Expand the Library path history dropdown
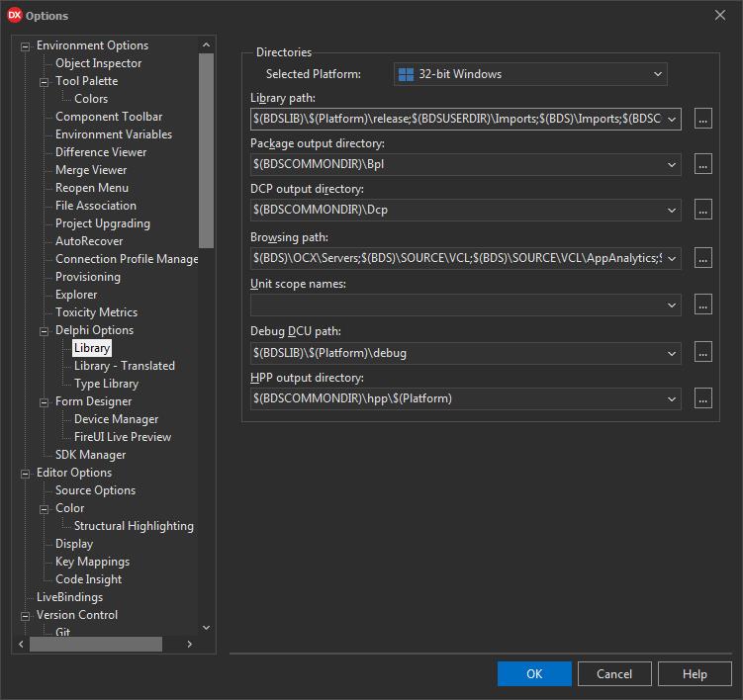This screenshot has width=743, height=700. (x=672, y=120)
